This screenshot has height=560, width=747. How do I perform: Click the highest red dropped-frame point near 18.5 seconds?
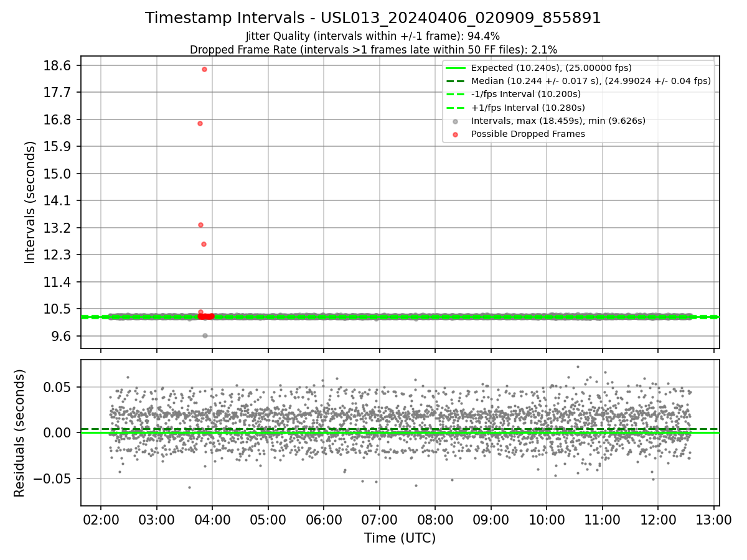pyautogui.click(x=204, y=69)
